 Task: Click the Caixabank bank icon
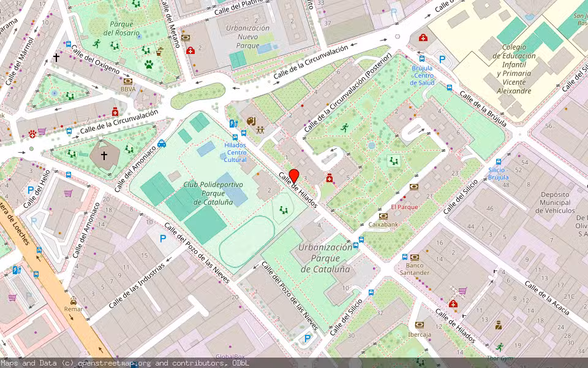click(x=383, y=217)
